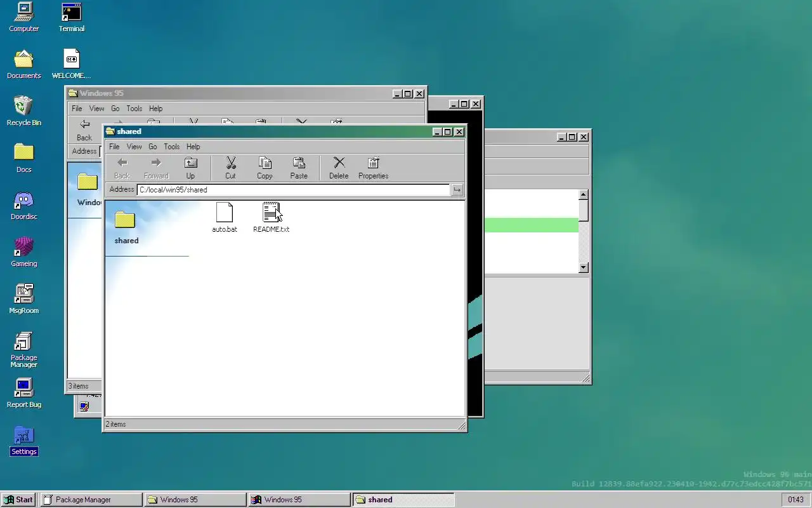This screenshot has height=508, width=812.
Task: Open the Recycle Bin
Action: coord(23,111)
